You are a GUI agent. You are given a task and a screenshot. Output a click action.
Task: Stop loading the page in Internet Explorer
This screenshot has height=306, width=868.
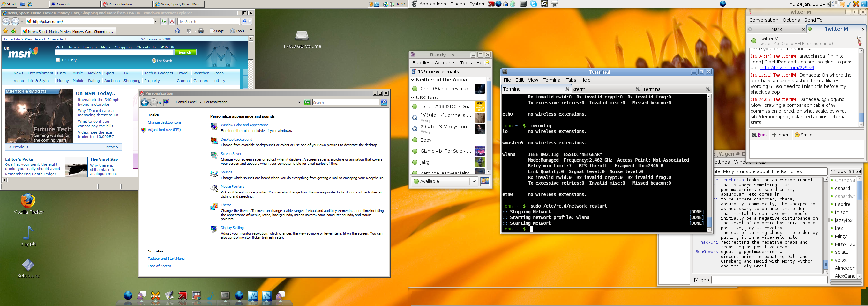click(172, 22)
